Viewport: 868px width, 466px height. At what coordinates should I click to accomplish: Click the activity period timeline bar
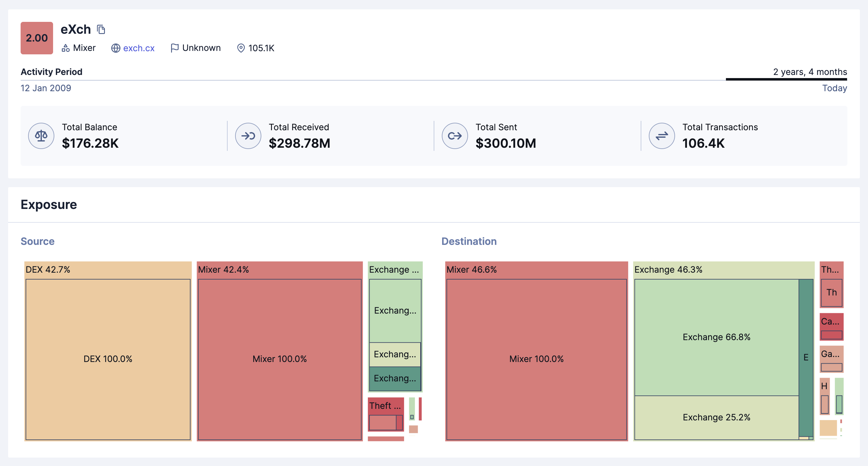[x=786, y=80]
